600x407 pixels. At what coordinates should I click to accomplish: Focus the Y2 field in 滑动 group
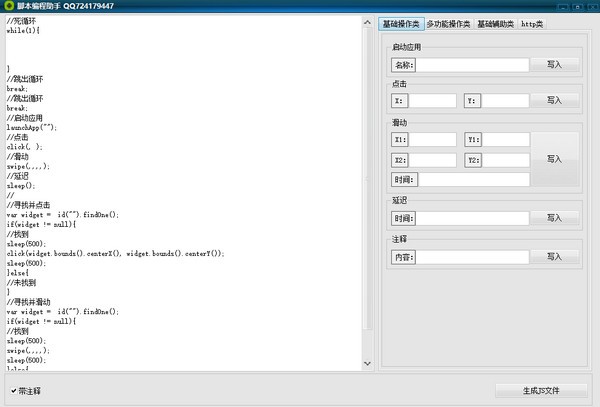pyautogui.click(x=505, y=160)
